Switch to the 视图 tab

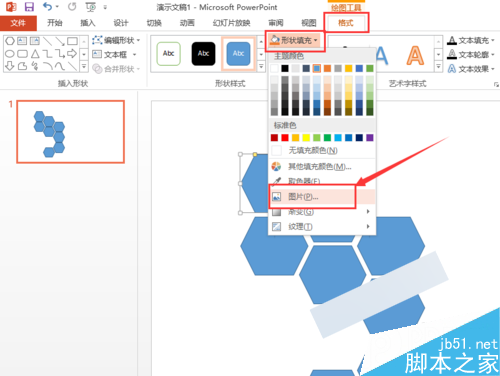(309, 23)
